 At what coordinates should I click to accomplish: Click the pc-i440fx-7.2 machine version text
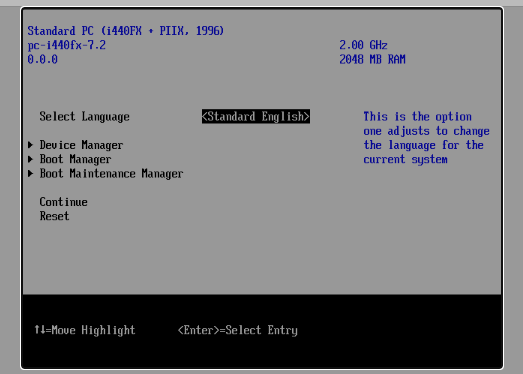click(x=66, y=45)
